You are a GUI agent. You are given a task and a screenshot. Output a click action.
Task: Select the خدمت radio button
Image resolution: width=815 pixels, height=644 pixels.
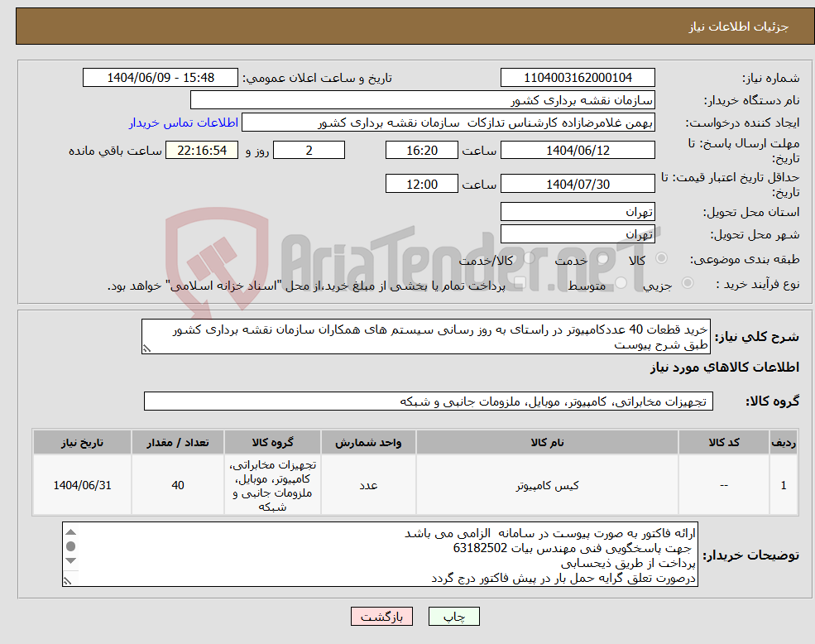point(602,258)
